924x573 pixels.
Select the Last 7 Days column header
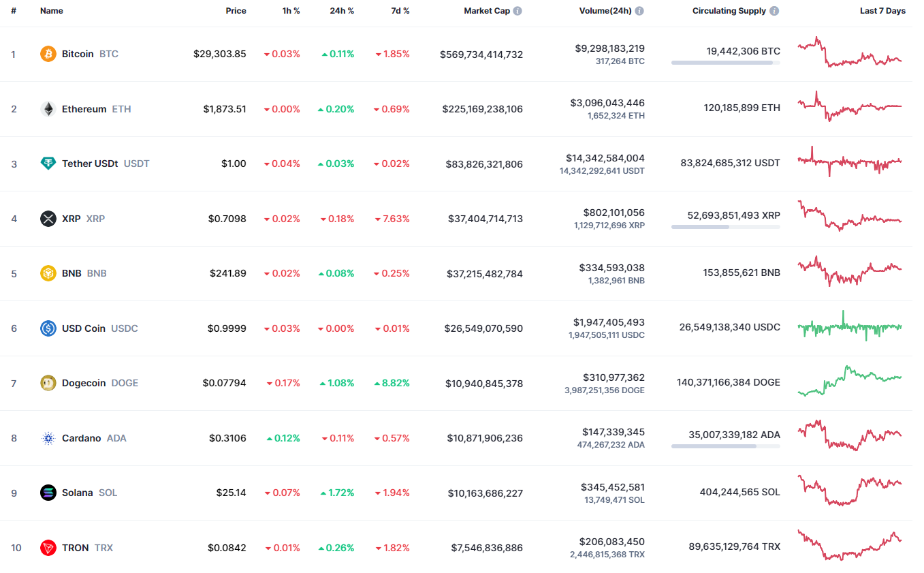coord(881,11)
